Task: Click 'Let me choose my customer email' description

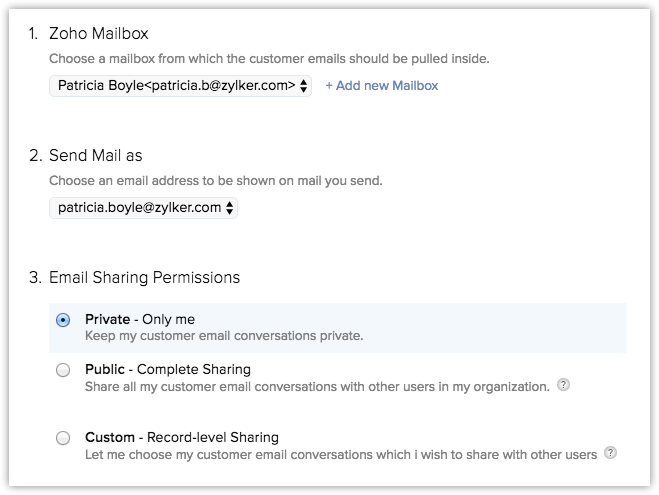Action: [341, 454]
